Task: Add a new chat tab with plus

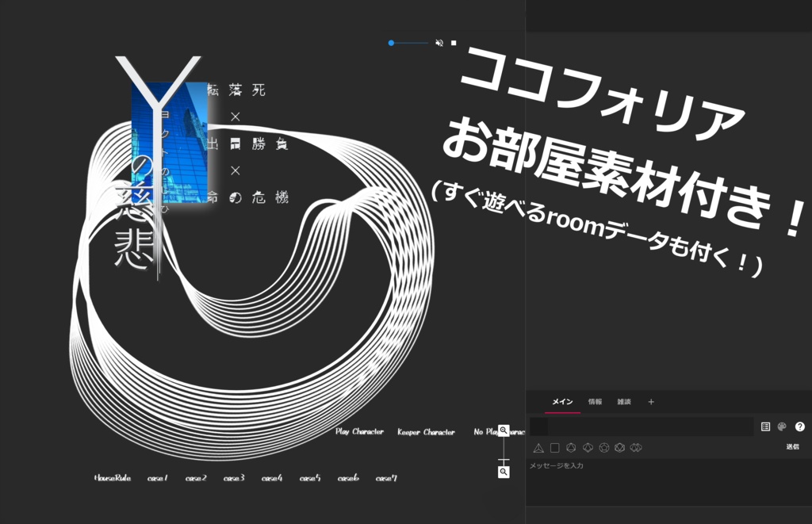Action: pyautogui.click(x=651, y=402)
